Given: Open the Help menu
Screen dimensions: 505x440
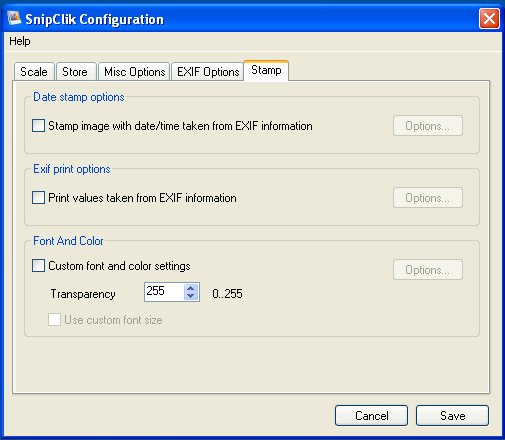Looking at the screenshot, I should (20, 41).
